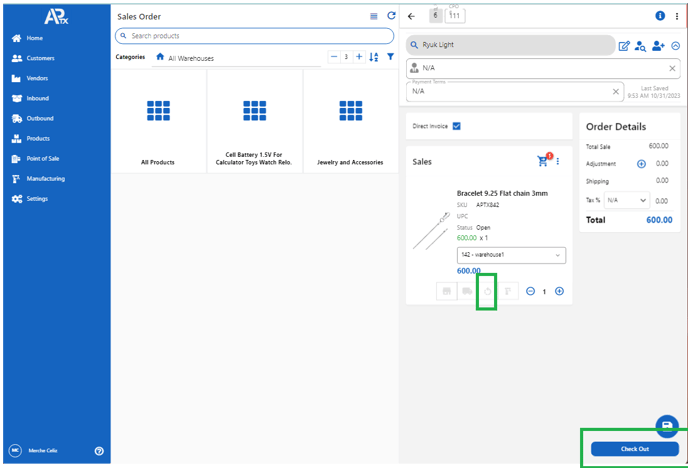Open the 142 - warehouse1 dropdown

[511, 256]
